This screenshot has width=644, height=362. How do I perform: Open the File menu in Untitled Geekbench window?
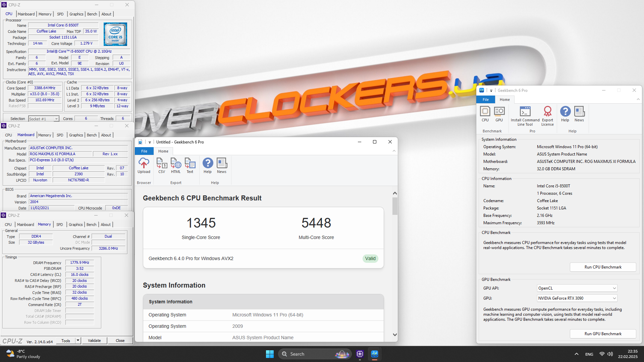(x=144, y=151)
